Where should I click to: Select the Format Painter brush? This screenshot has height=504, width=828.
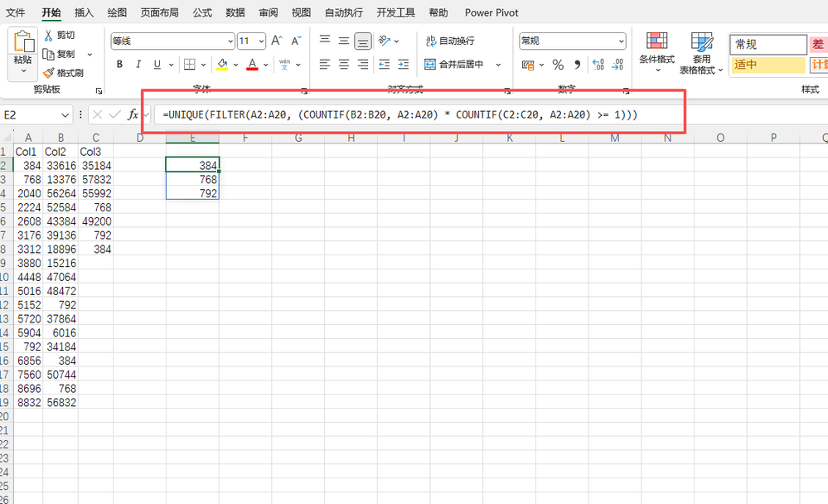tap(49, 73)
